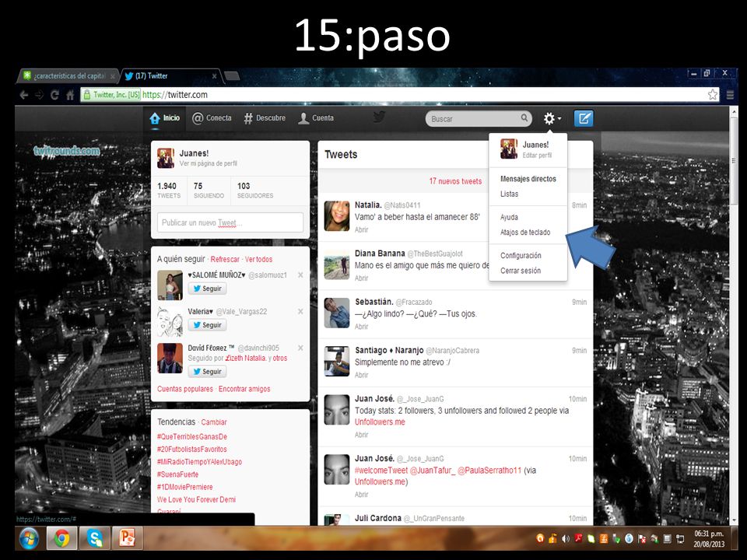
Task: Open the Inicio home tab
Action: coord(165,118)
